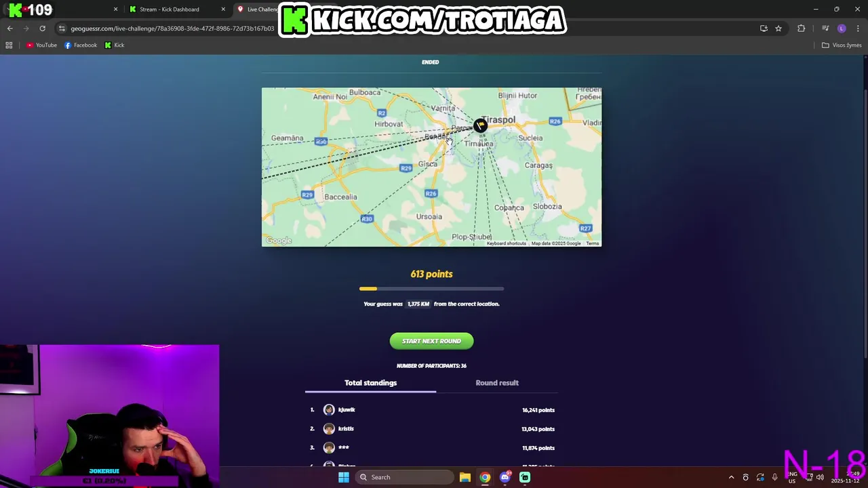This screenshot has height=488, width=868.
Task: Open File Explorer from taskbar
Action: (x=465, y=477)
